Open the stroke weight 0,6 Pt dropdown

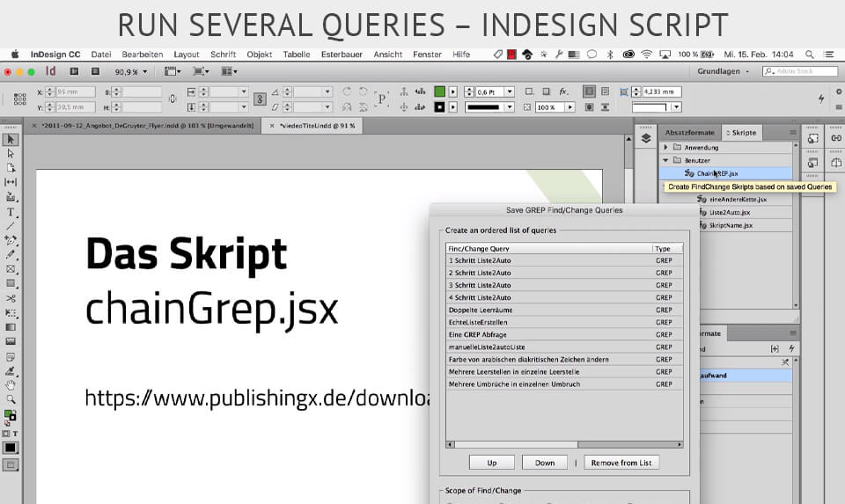[x=510, y=92]
